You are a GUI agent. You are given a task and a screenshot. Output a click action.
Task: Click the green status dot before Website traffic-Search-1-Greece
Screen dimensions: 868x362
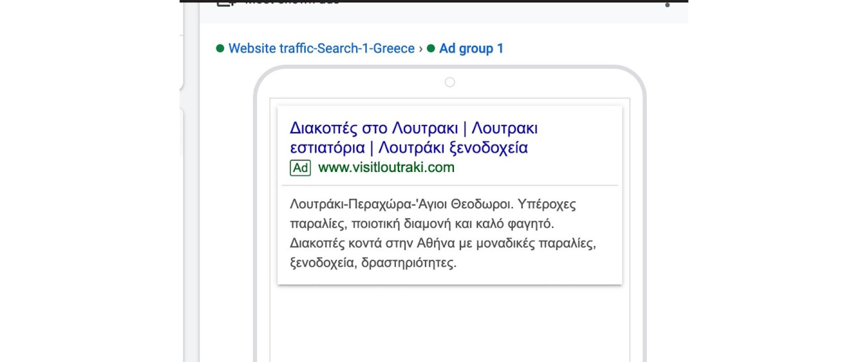(220, 48)
